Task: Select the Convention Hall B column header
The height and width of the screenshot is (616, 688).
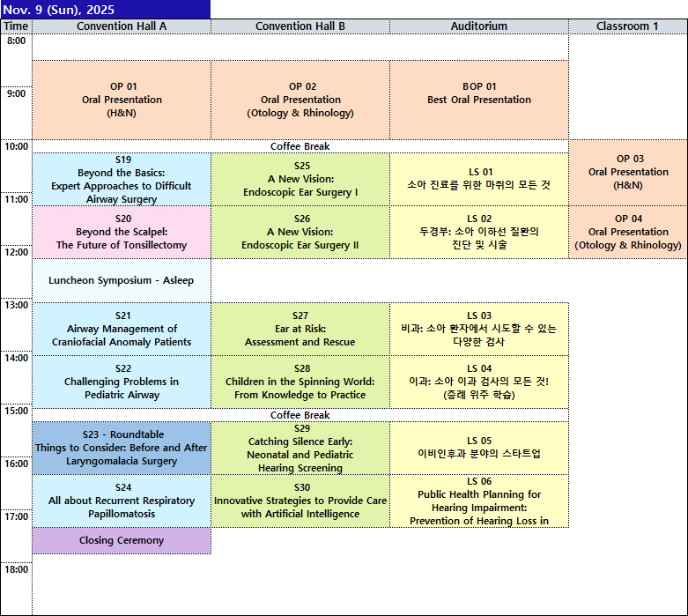Action: [x=300, y=26]
